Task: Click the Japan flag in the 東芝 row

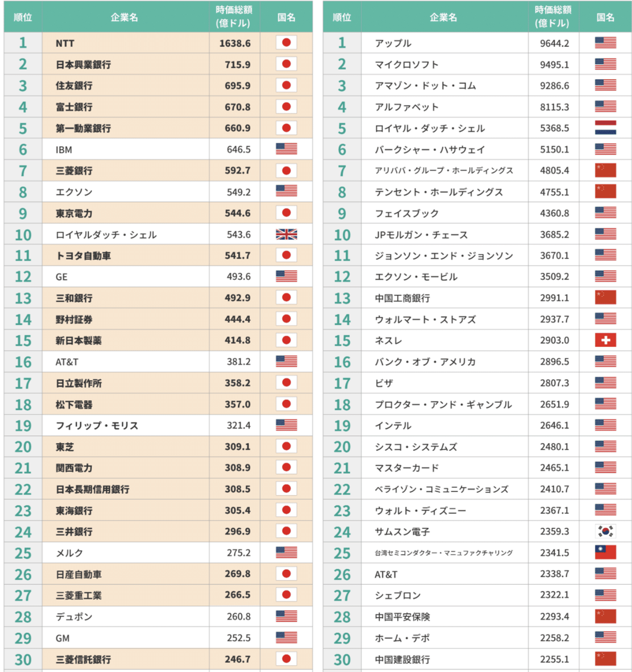Action: click(x=287, y=446)
